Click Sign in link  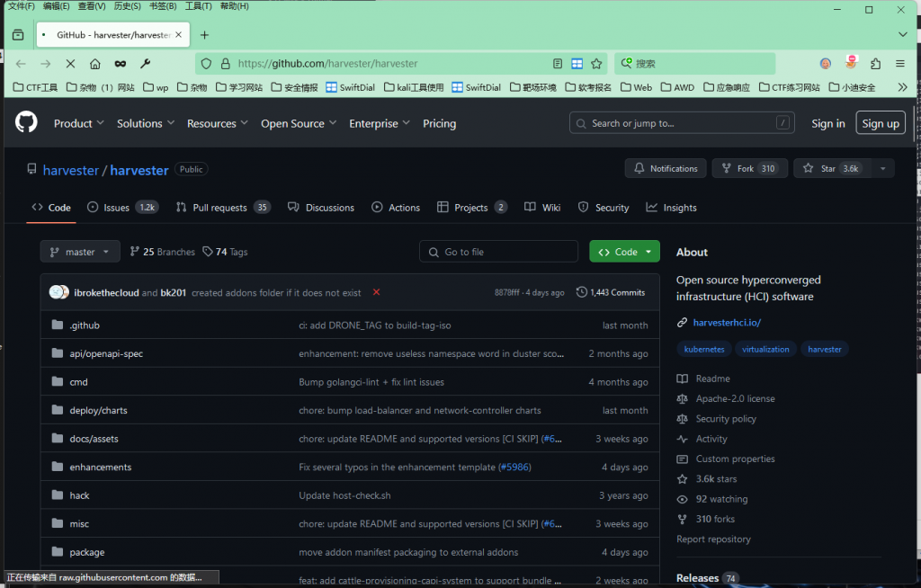(828, 123)
